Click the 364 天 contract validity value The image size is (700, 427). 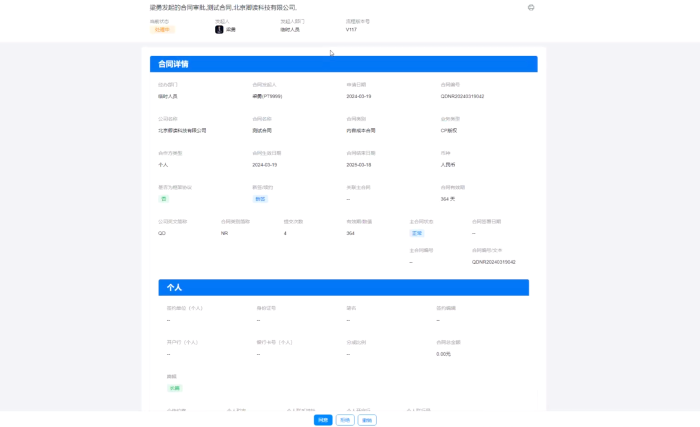[x=447, y=198]
